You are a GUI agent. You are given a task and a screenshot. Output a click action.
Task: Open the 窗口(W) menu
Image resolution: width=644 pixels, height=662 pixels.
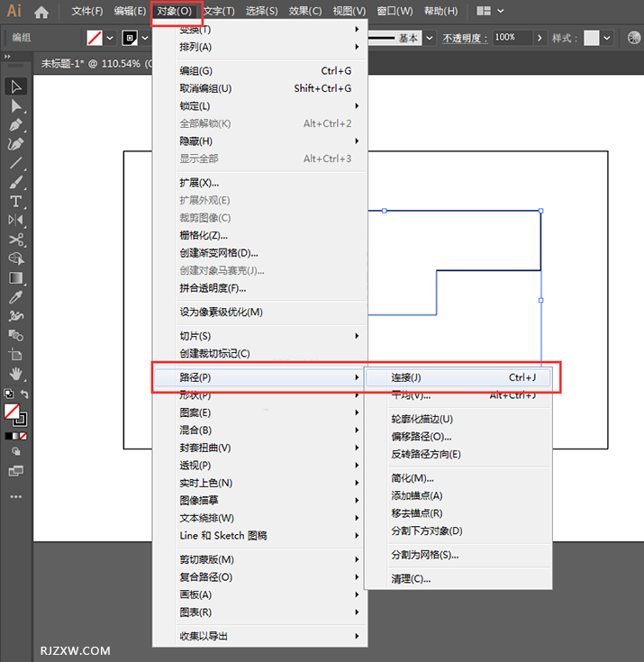395,11
